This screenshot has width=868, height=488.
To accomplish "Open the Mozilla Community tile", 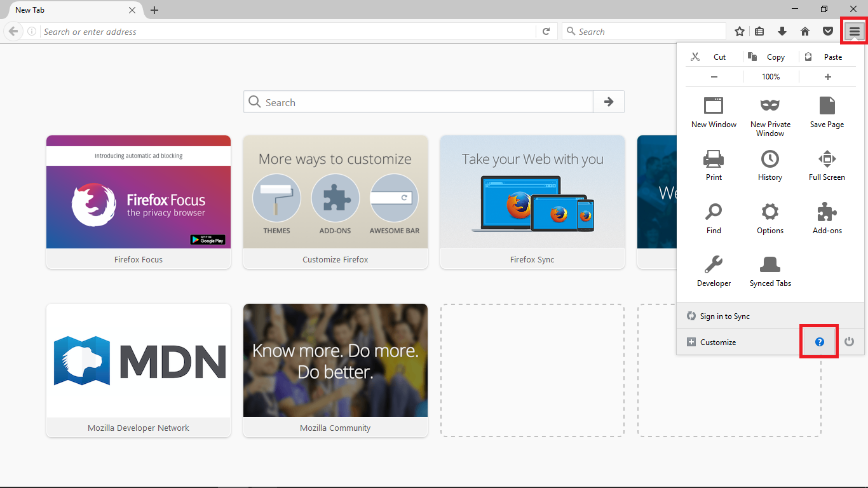I will pyautogui.click(x=336, y=370).
